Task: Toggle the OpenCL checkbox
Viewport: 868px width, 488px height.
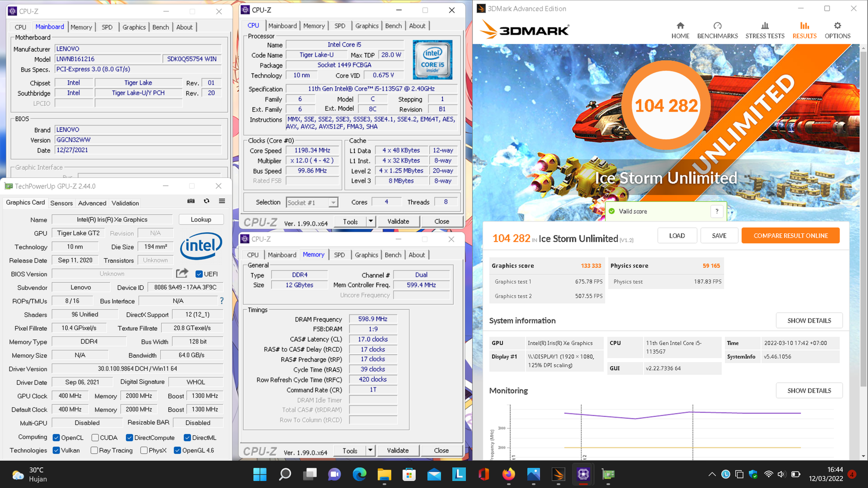Action: [x=57, y=437]
